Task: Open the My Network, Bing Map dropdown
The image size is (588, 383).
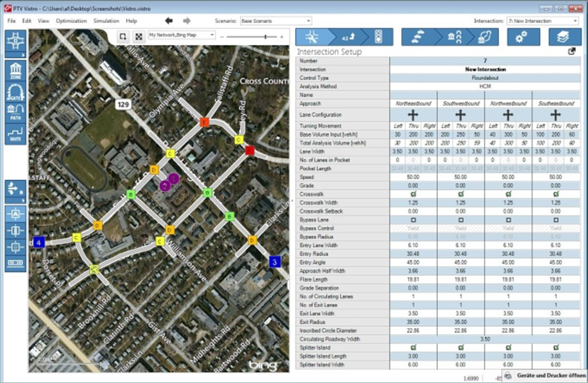Action: 181,35
